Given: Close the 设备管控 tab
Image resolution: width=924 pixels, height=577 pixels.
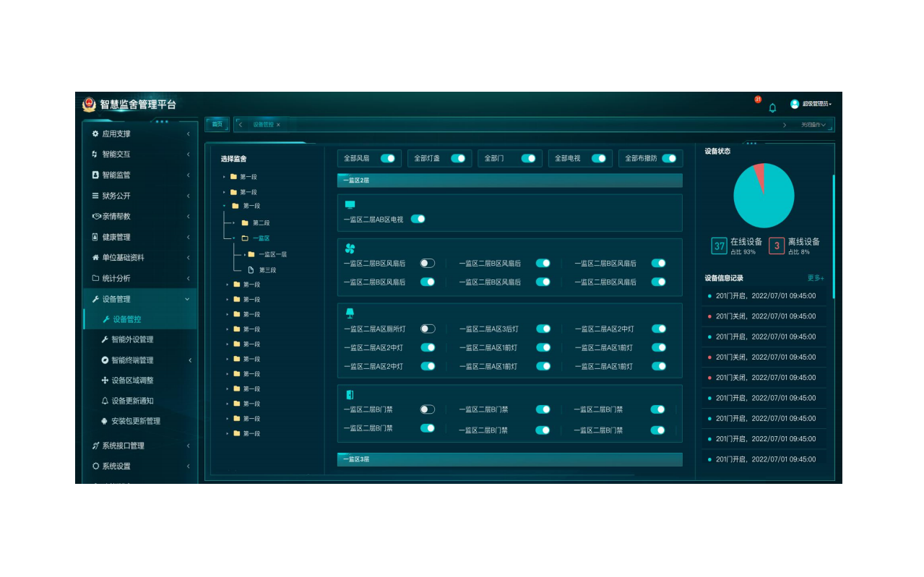Looking at the screenshot, I should point(278,125).
